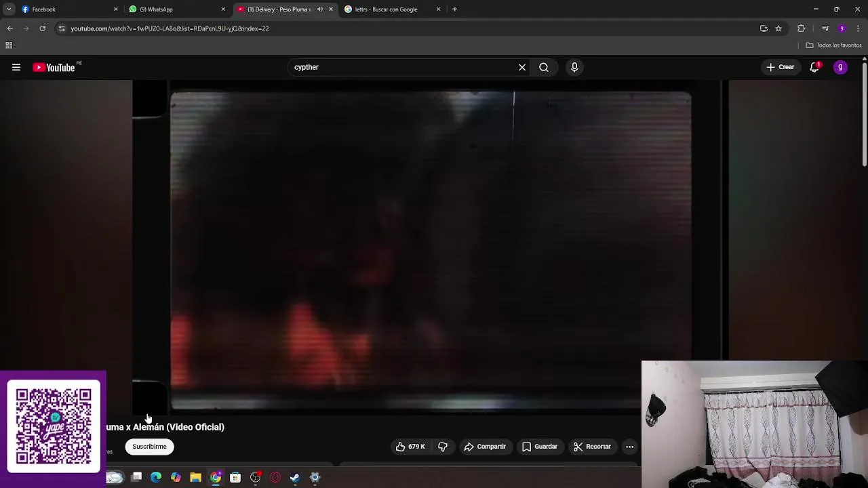Clip the video using Recortar
The width and height of the screenshot is (868, 488).
click(x=592, y=447)
